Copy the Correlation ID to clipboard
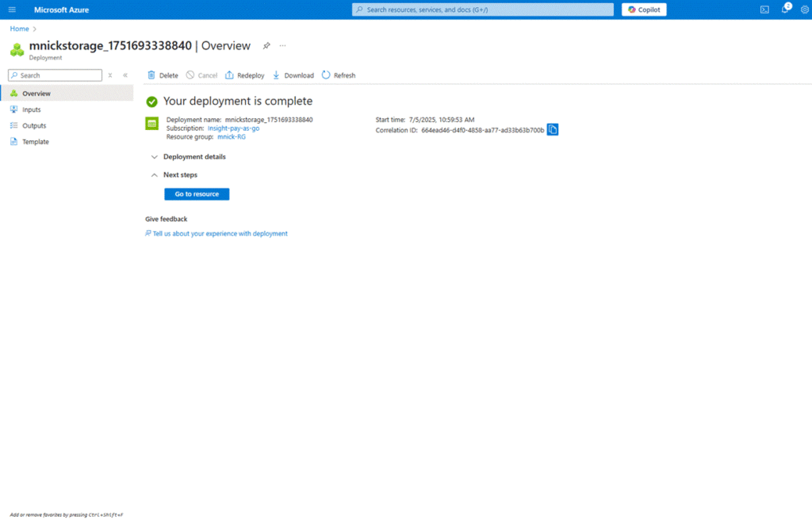Viewport: 812px width, 520px height. 553,129
